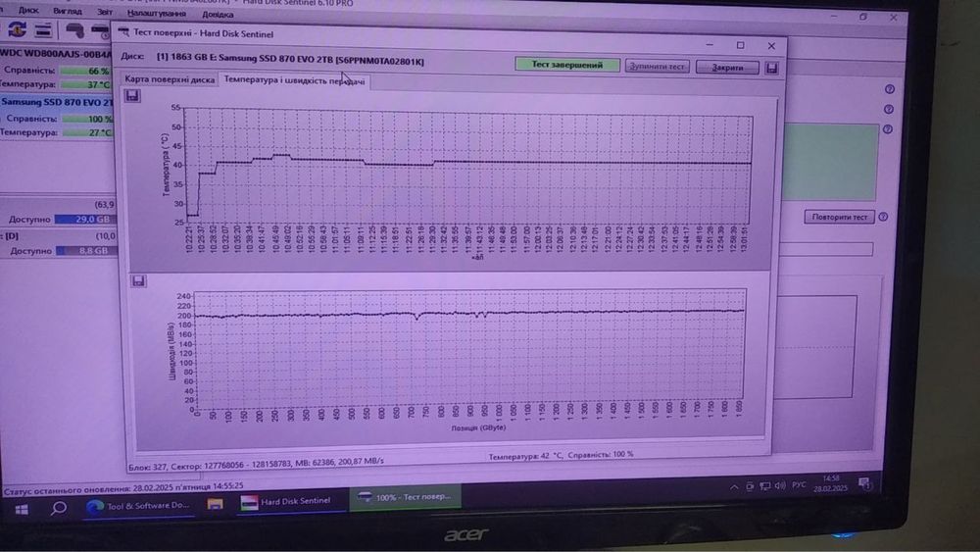Click the 66 % health bar of WDC disk
The image size is (980, 552).
point(85,72)
